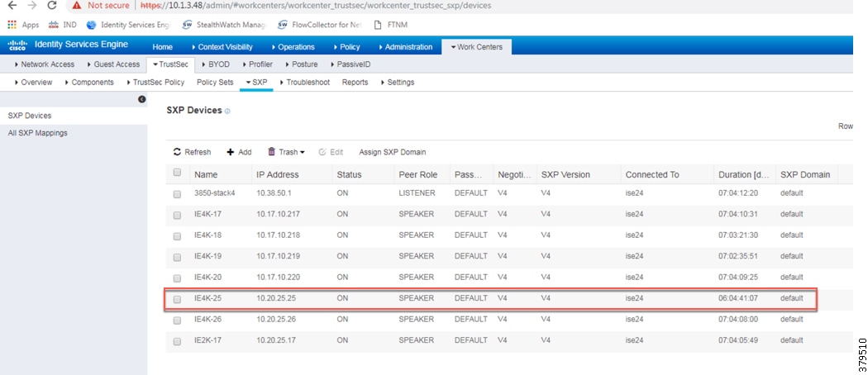Image resolution: width=868 pixels, height=375 pixels.
Task: Open the Components menu
Action: point(88,83)
